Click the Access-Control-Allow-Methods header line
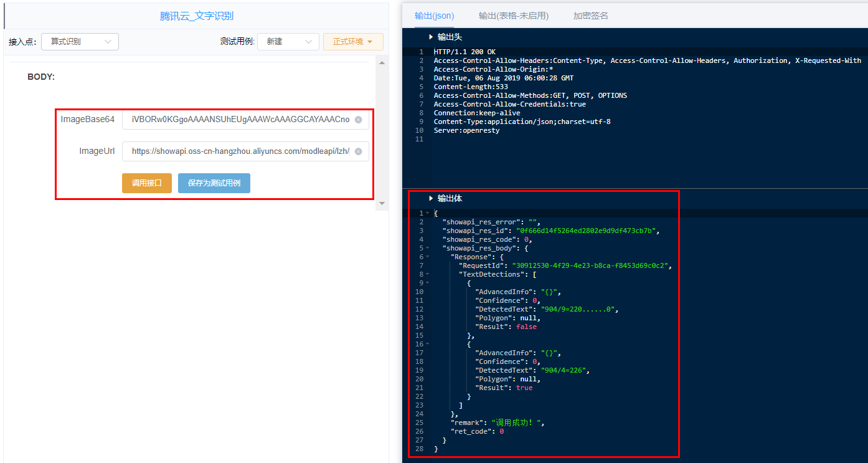The height and width of the screenshot is (463, 868). pos(531,96)
